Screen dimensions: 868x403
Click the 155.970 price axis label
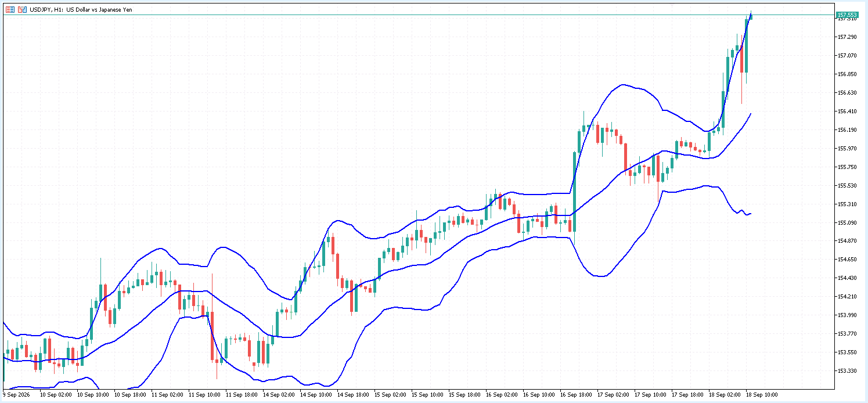point(848,149)
